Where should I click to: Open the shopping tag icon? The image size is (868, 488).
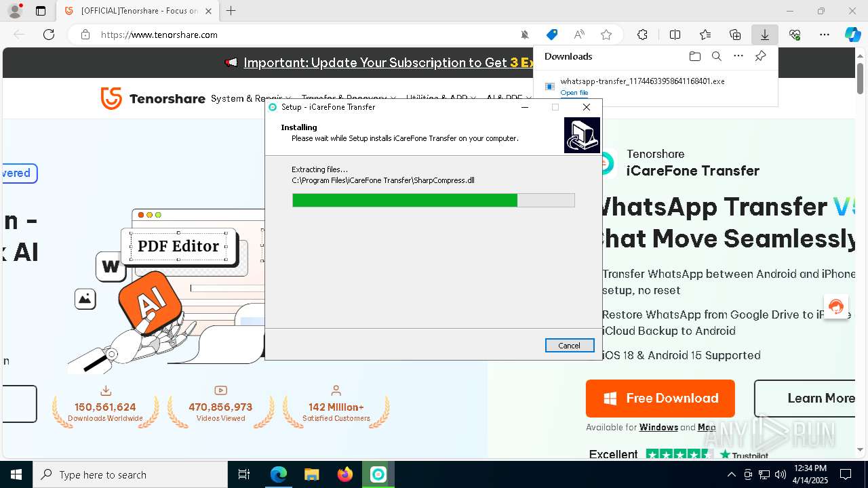(552, 35)
